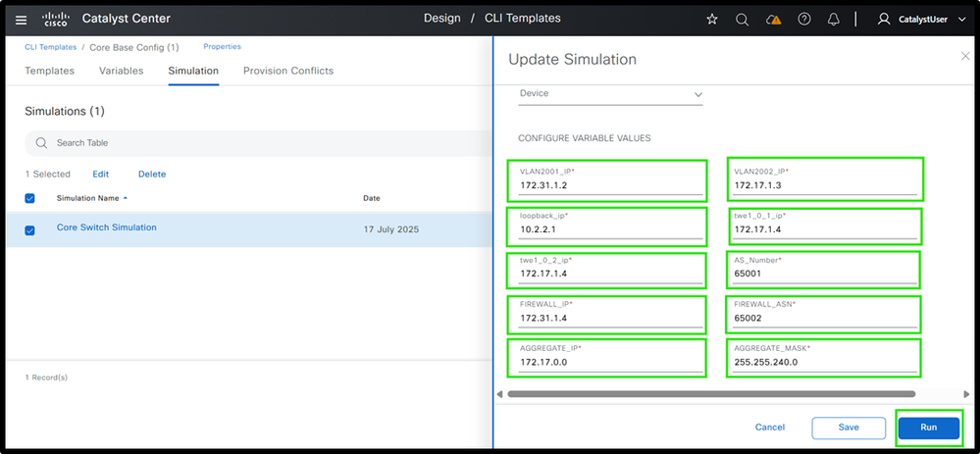Open the Provision Conflicts tab
This screenshot has width=980, height=454.
click(288, 72)
